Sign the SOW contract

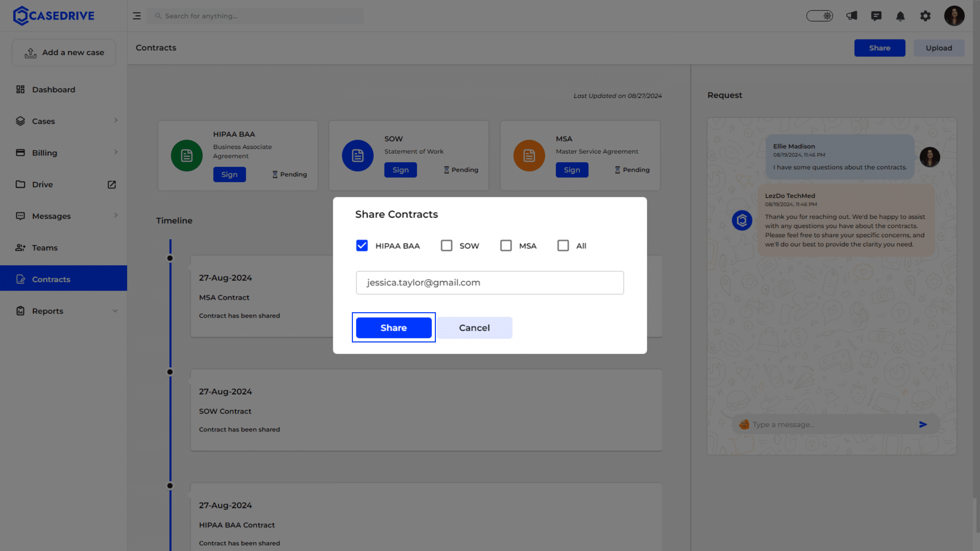[401, 170]
